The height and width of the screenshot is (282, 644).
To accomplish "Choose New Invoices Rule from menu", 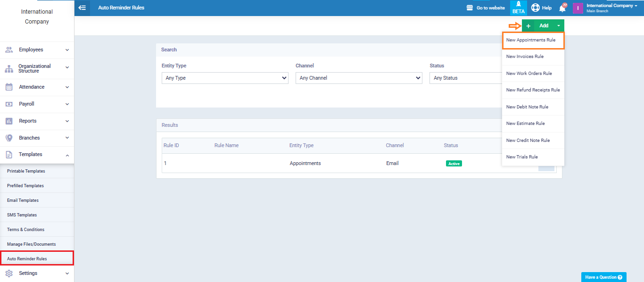I will point(525,57).
